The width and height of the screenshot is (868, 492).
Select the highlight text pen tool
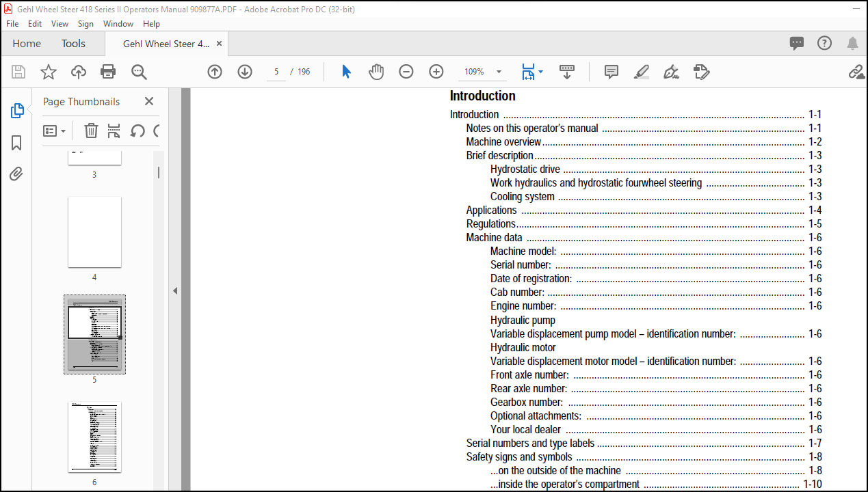click(x=641, y=72)
